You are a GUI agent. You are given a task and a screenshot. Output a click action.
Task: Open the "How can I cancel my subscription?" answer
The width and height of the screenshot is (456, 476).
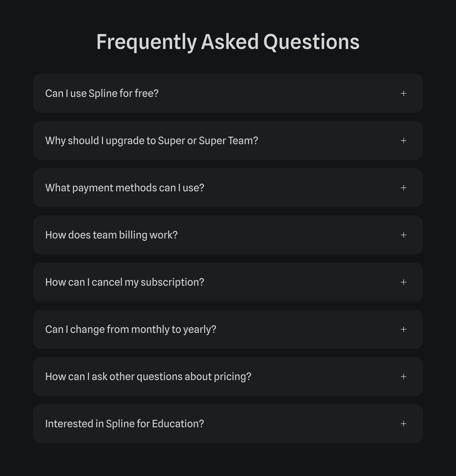(228, 282)
